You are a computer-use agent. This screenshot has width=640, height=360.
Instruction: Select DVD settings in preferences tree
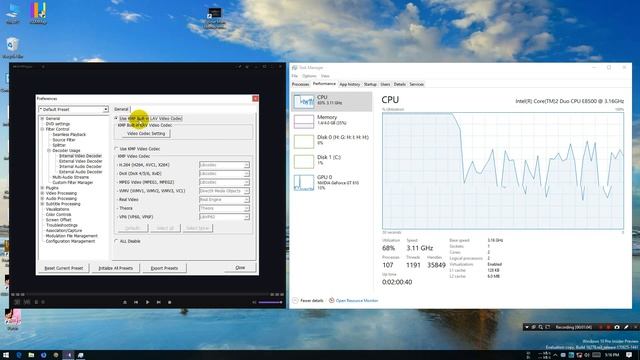58,124
